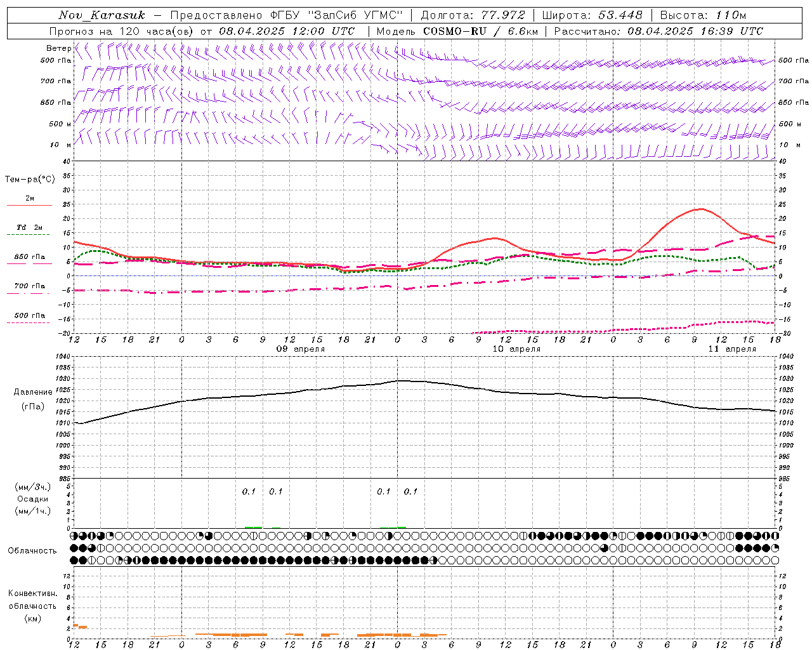
Task: Click the Облачность cloud cover row label
Action: coord(32,551)
